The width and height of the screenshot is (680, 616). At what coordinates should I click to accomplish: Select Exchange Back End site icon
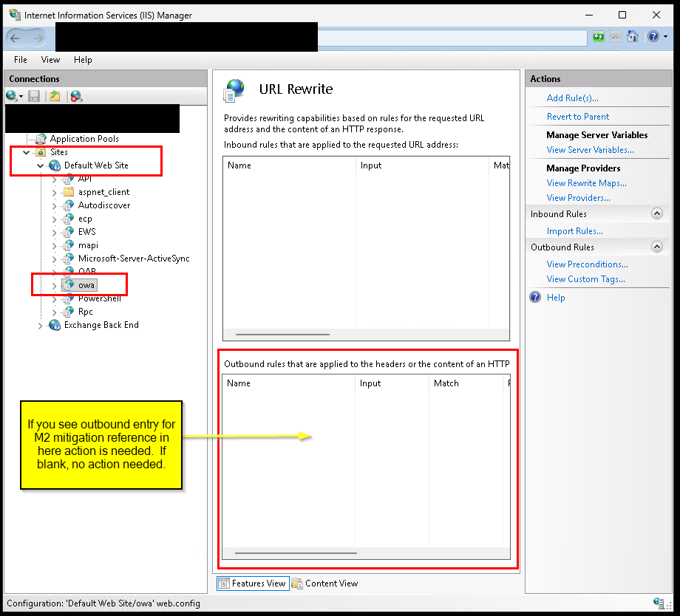55,325
